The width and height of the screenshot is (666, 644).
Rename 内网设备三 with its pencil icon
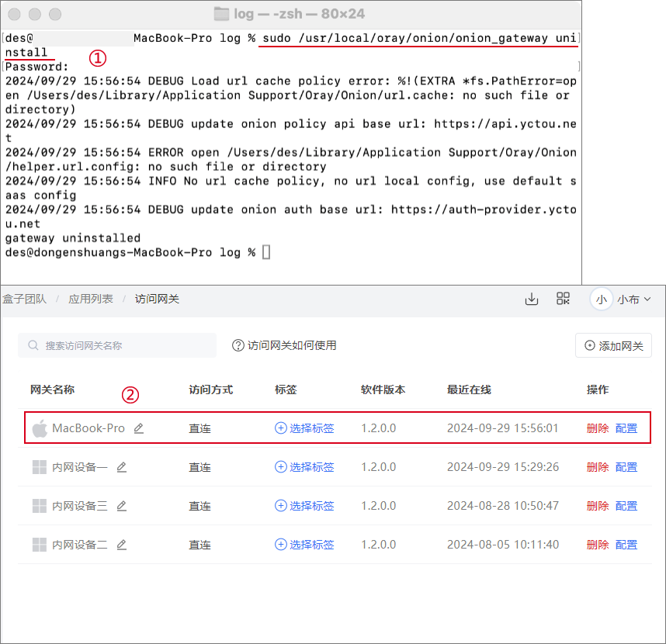[x=121, y=506]
